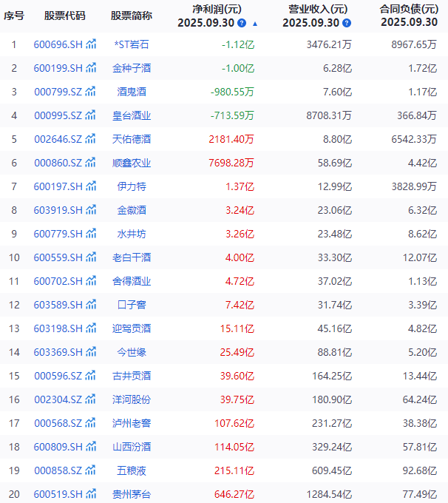
Task: Open the 天佑德酒 stock name link
Action: [132, 139]
